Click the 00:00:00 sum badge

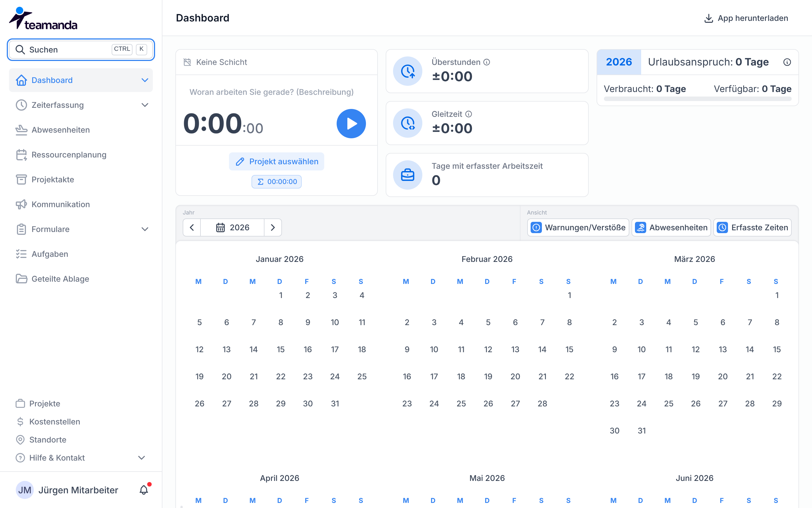[277, 182]
